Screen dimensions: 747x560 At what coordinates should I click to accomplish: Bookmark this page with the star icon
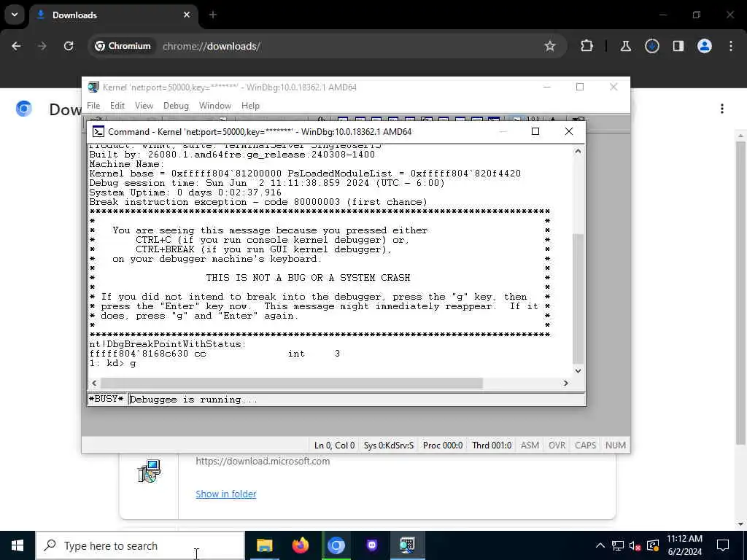550,46
